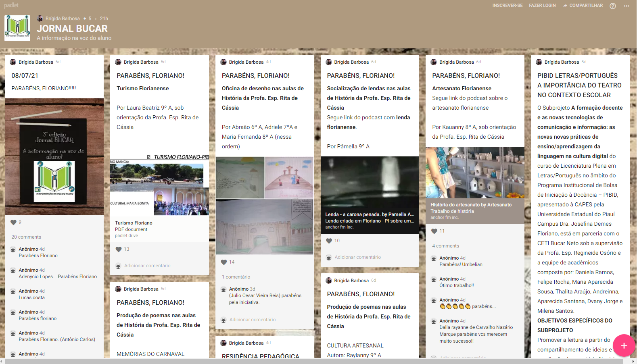Click the Jornal Bucar logo thumbnail
The width and height of the screenshot is (637, 364).
[x=17, y=28]
